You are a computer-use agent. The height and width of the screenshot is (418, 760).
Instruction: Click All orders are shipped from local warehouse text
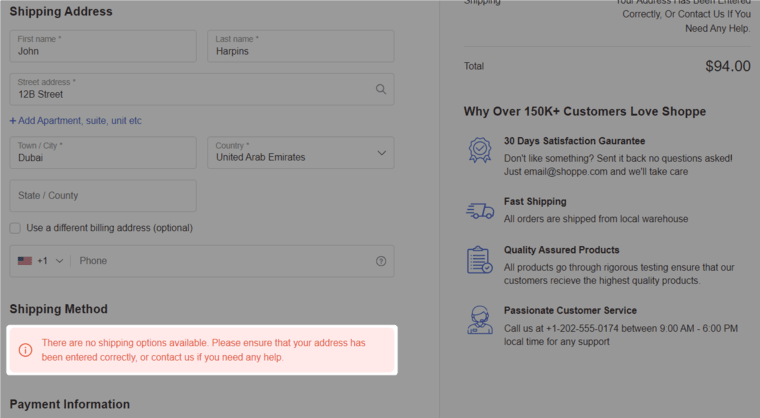[596, 219]
